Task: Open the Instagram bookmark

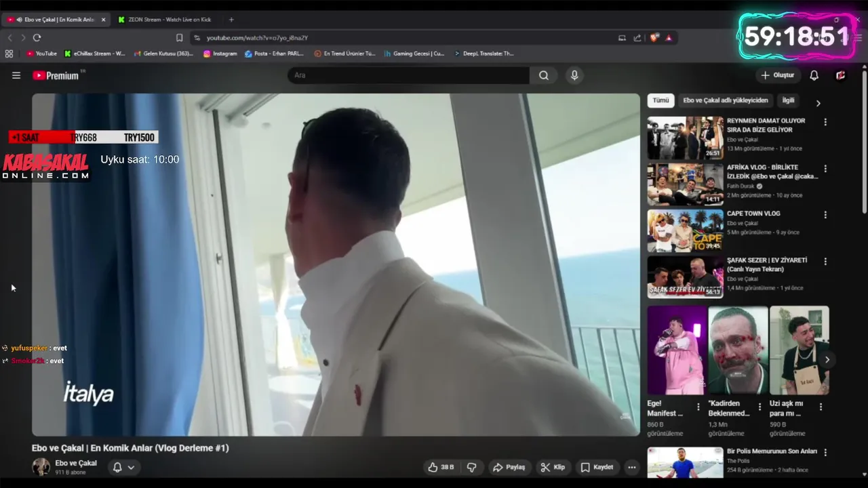Action: pos(220,54)
